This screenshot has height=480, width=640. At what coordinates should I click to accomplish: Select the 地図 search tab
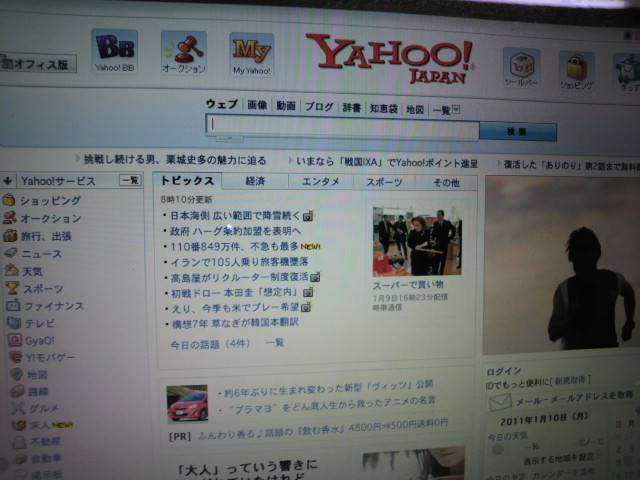pyautogui.click(x=415, y=109)
